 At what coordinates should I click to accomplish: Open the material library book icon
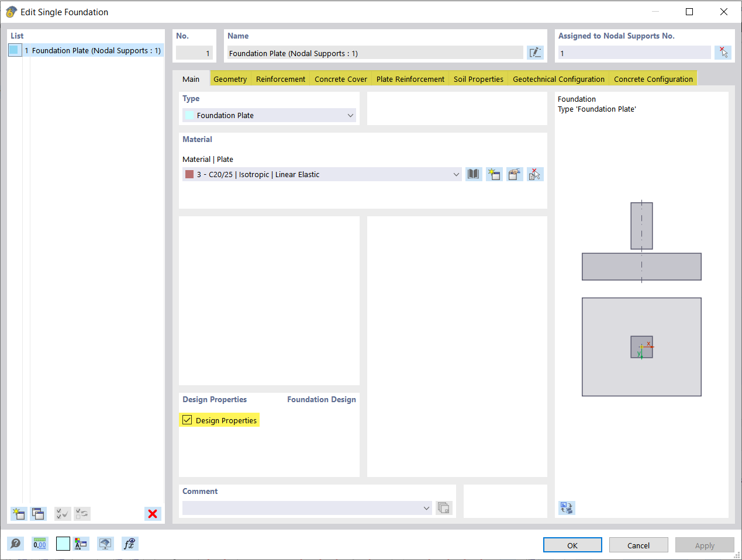pyautogui.click(x=474, y=174)
